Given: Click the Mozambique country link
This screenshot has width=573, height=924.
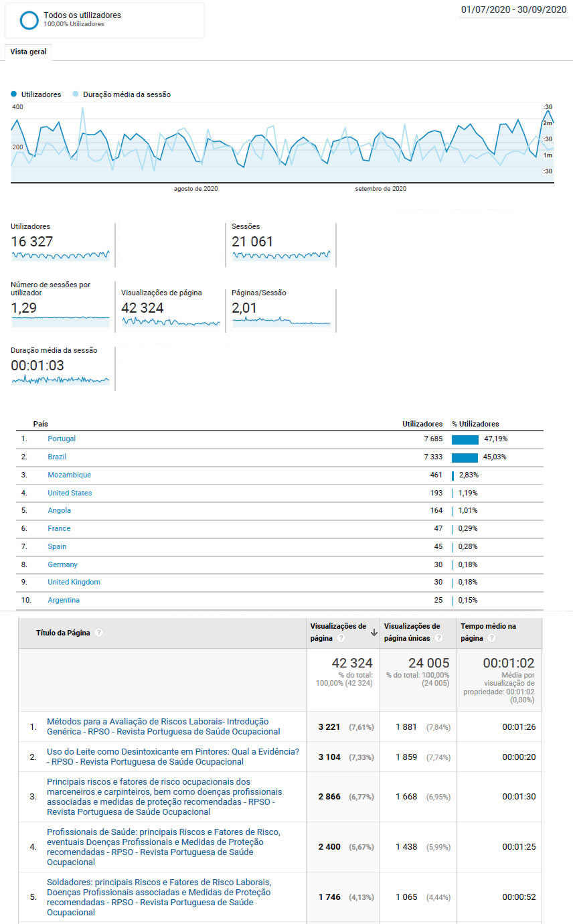Looking at the screenshot, I should pyautogui.click(x=69, y=475).
